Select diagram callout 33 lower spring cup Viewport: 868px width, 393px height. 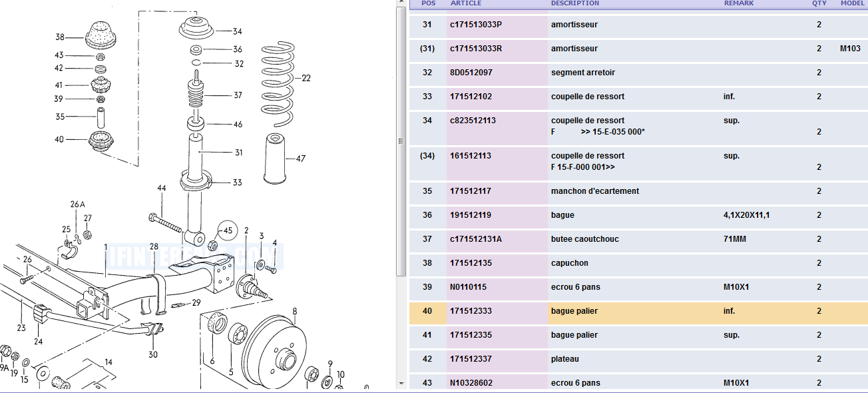(238, 183)
